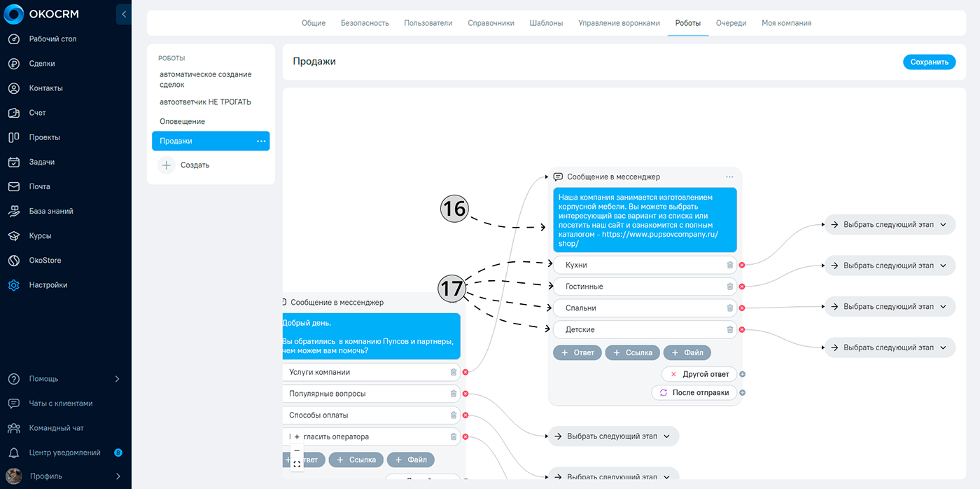Zoom in the canvas with plus control

pyautogui.click(x=297, y=437)
